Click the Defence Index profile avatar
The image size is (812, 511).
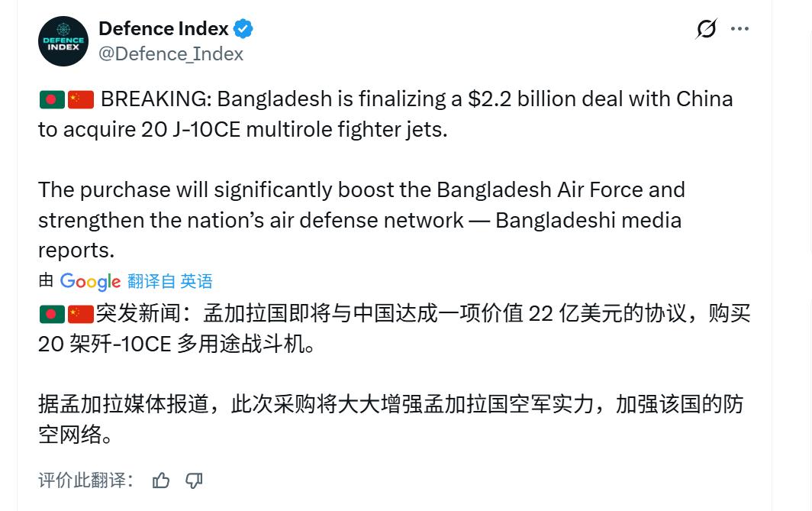(x=63, y=41)
